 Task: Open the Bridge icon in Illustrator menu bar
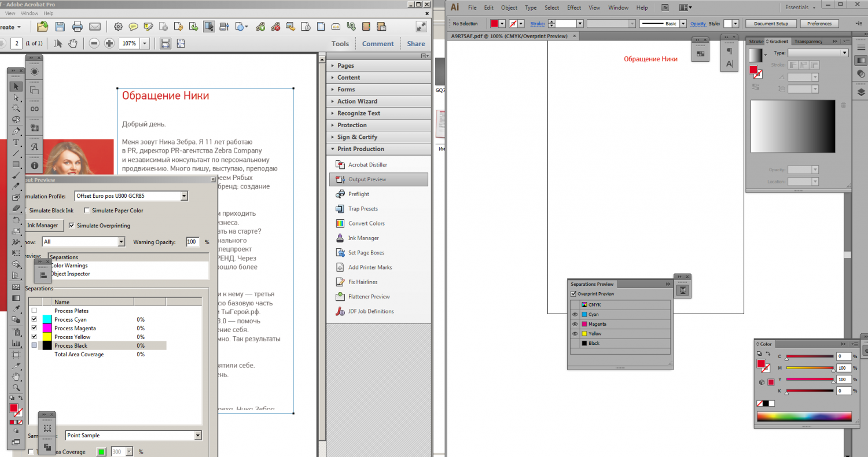[x=665, y=8]
